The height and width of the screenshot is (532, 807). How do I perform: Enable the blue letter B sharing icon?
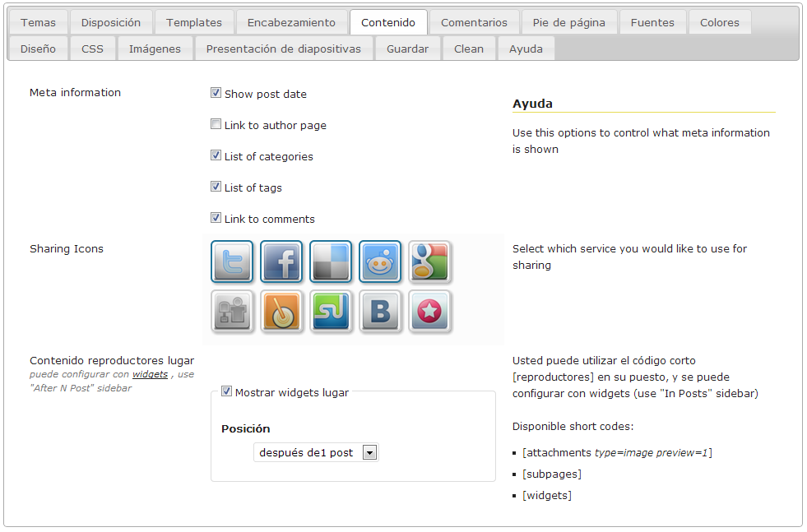[380, 311]
